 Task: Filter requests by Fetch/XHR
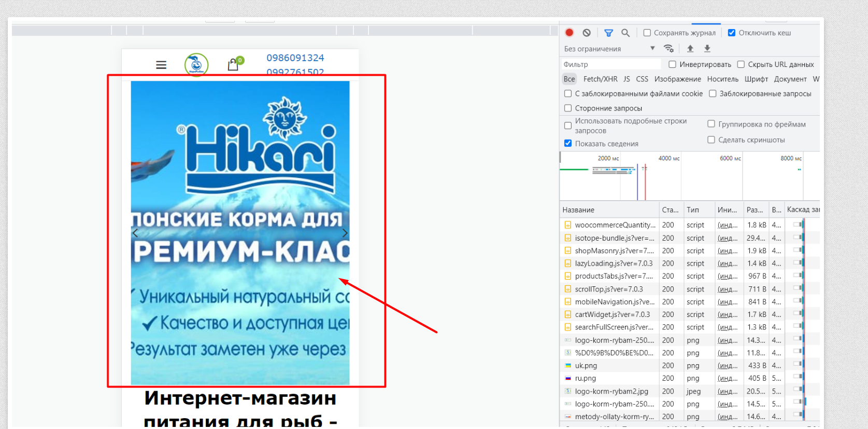[600, 79]
